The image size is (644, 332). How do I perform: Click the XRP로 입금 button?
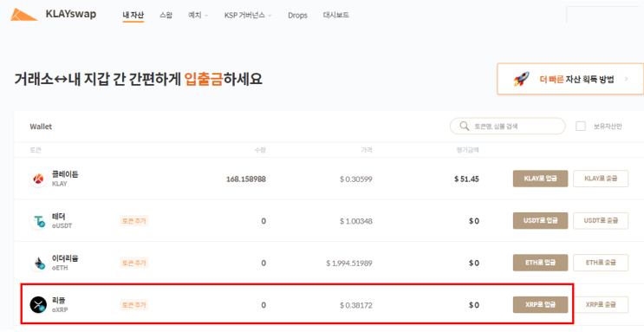click(x=540, y=305)
